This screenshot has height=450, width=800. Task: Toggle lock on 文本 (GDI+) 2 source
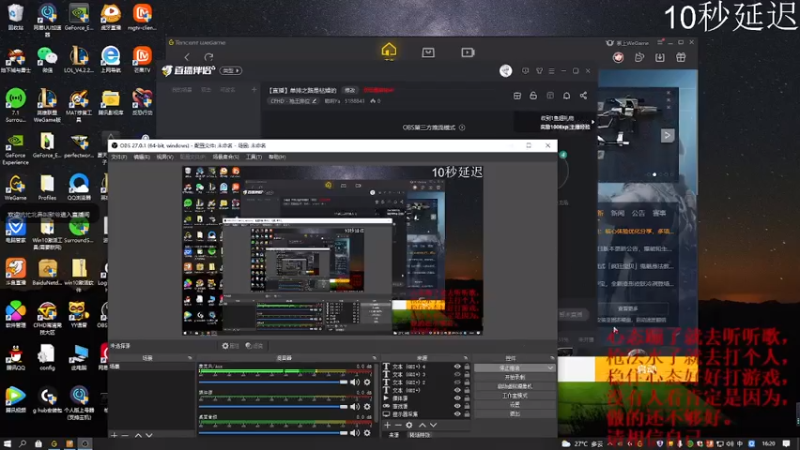pos(467,382)
